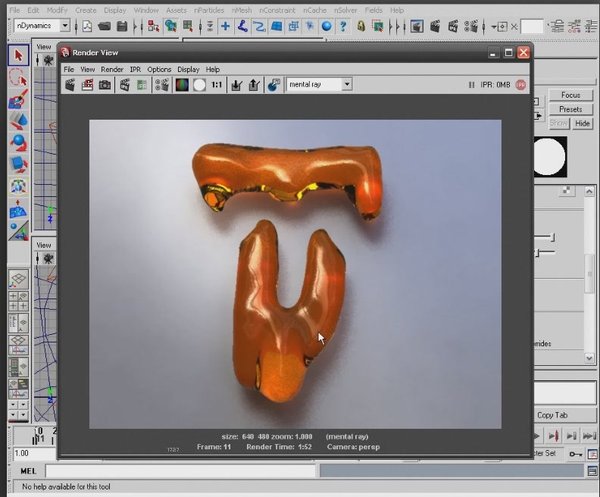Open the IPR menu in Render View
The width and height of the screenshot is (600, 497).
(x=136, y=69)
